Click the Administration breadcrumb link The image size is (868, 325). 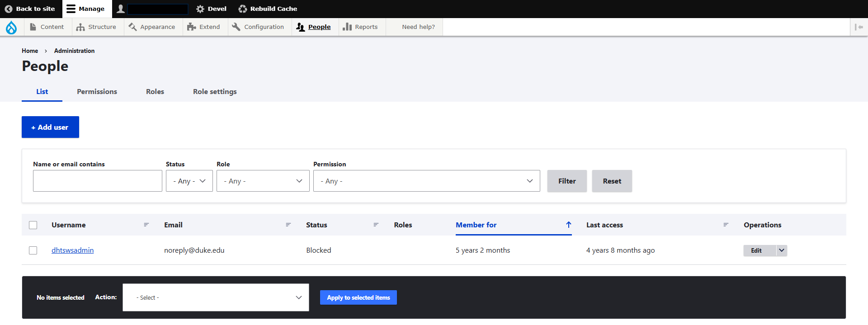pyautogui.click(x=75, y=51)
